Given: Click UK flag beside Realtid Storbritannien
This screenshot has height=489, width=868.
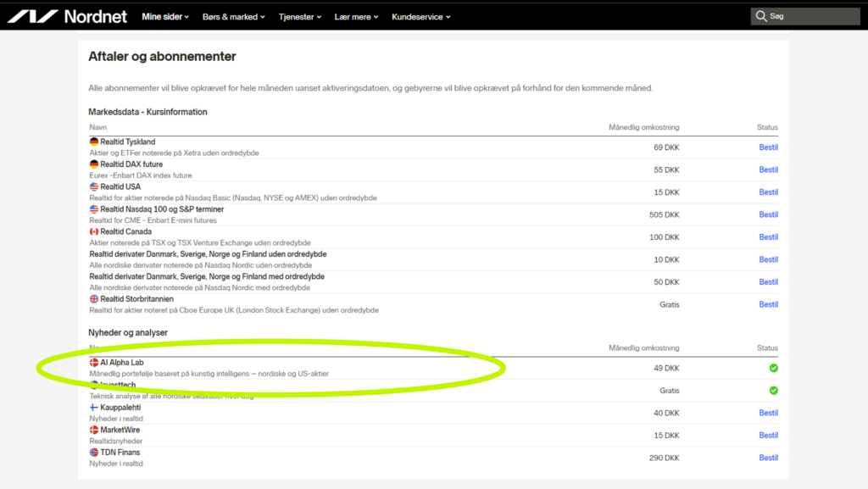Looking at the screenshot, I should 94,299.
